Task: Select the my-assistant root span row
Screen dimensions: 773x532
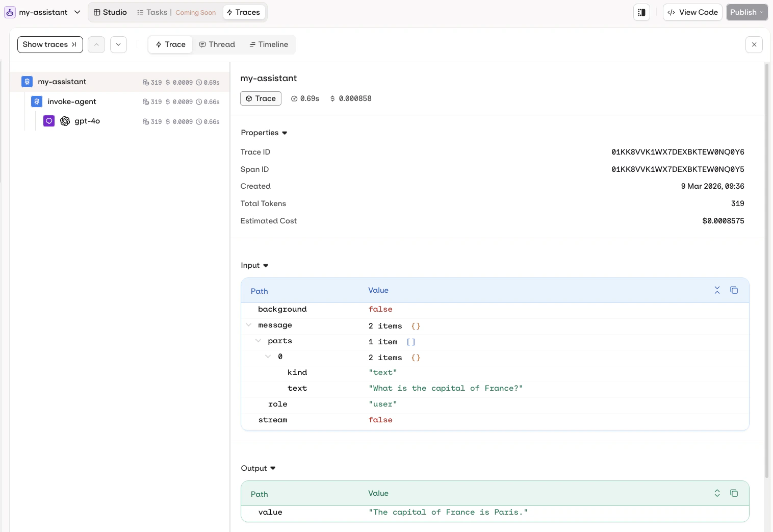Action: tap(120, 82)
